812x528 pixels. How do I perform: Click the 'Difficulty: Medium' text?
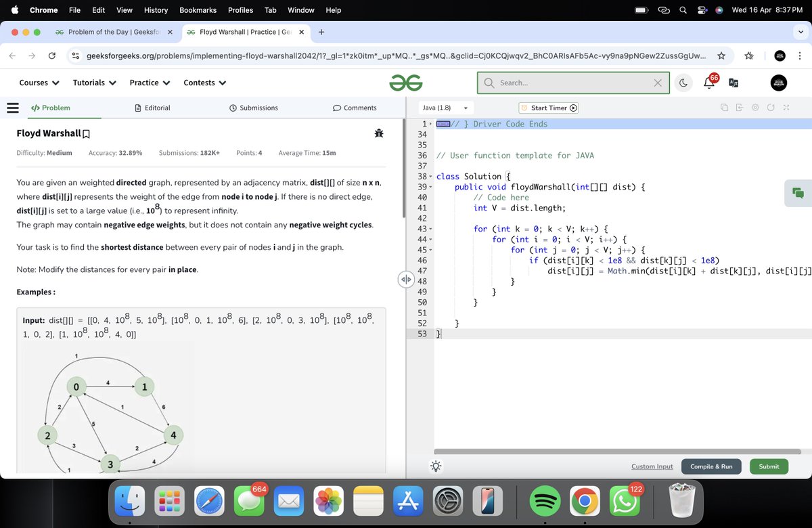[44, 153]
